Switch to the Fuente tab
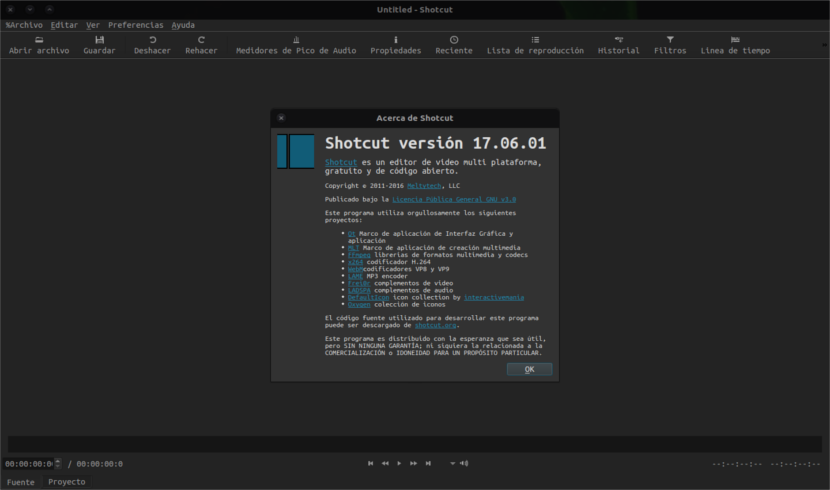This screenshot has height=490, width=830. tap(21, 482)
